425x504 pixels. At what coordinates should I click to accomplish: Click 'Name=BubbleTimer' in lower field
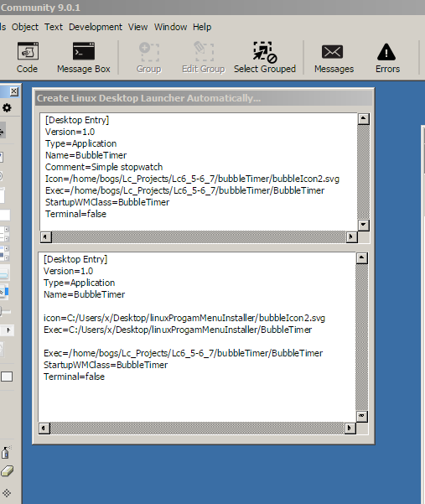tap(84, 294)
